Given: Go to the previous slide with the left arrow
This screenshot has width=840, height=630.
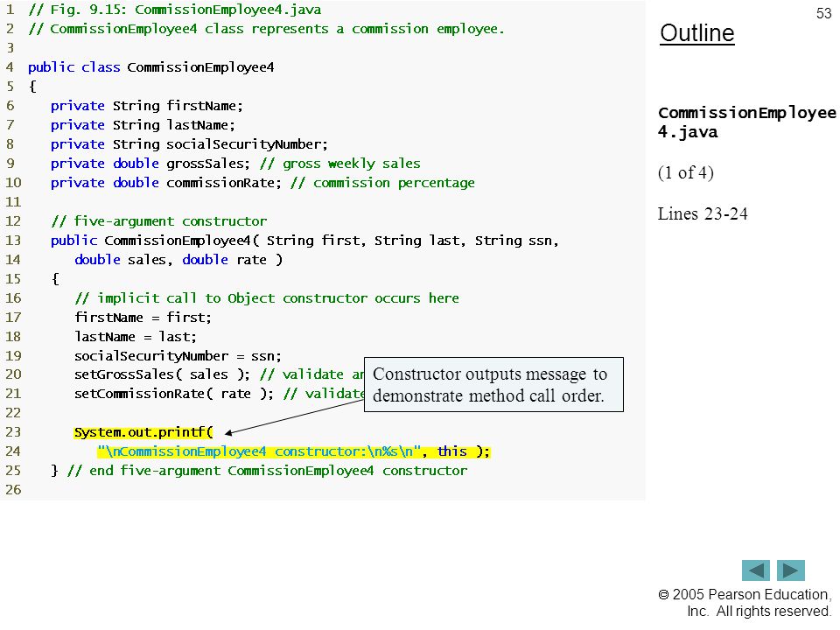Looking at the screenshot, I should pos(755,570).
